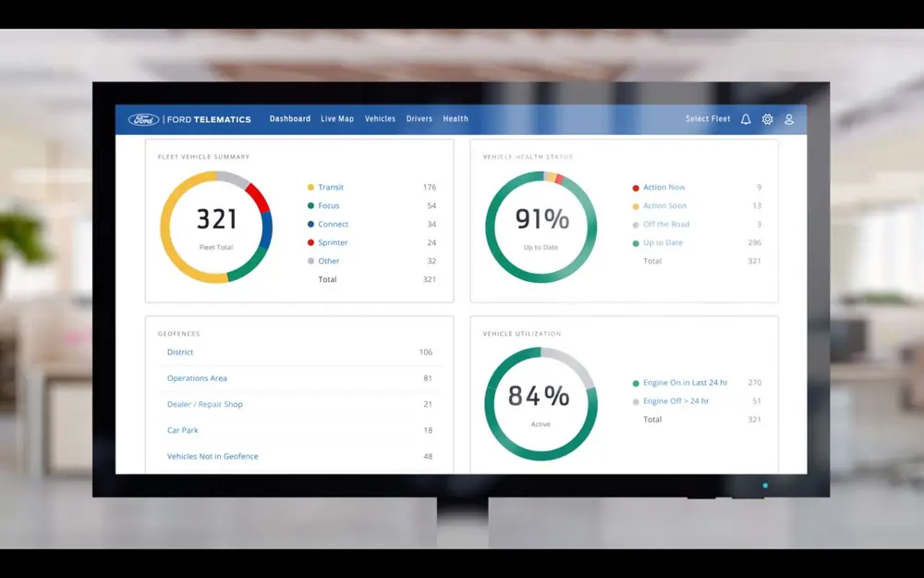Click the green Engine On indicator dot
Viewport: 924px width, 578px height.
click(x=634, y=382)
